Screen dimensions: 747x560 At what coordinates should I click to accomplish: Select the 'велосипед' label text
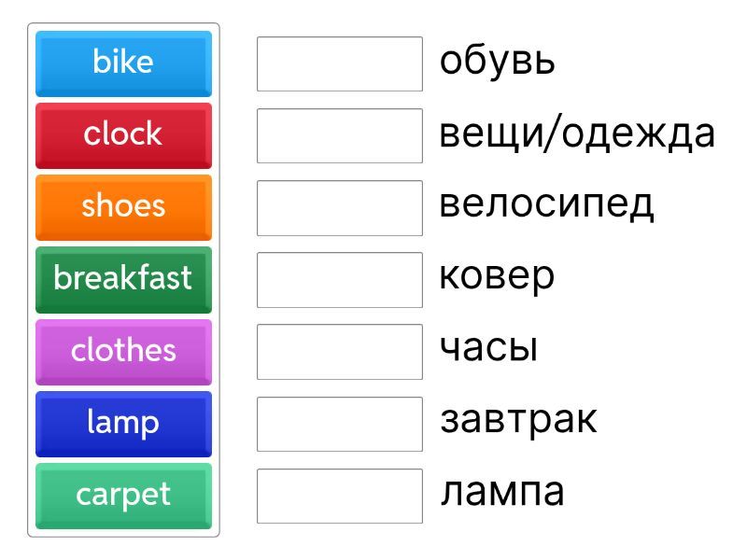pos(546,204)
